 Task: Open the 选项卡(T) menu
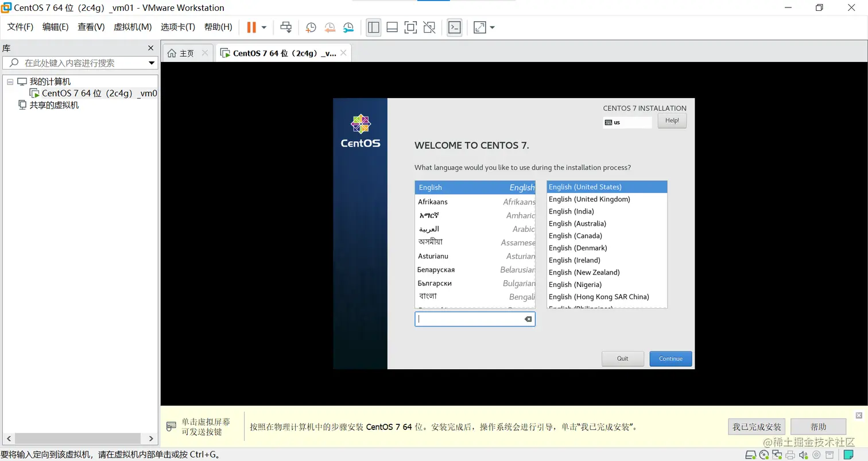point(178,27)
